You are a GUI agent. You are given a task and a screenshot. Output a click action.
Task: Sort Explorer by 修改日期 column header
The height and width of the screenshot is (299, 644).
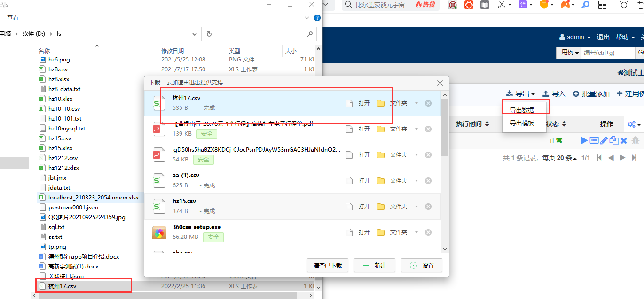tap(173, 51)
